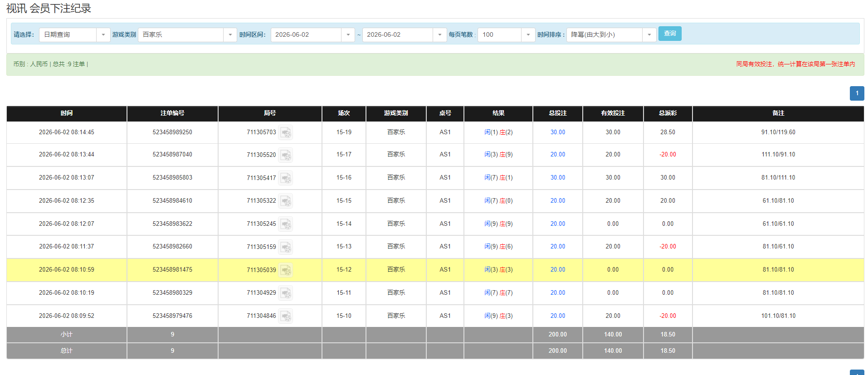Select session 15-10 cell
This screenshot has width=868, height=375.
[x=344, y=316]
